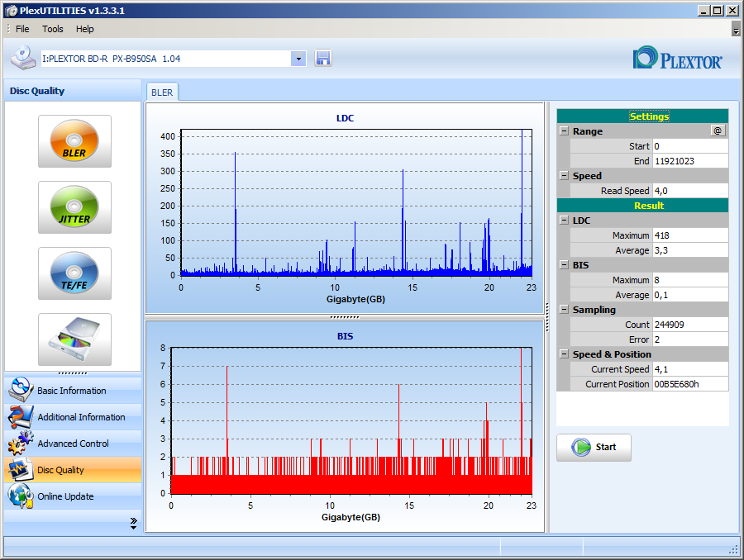Collapse the LDC result group

[x=564, y=220]
